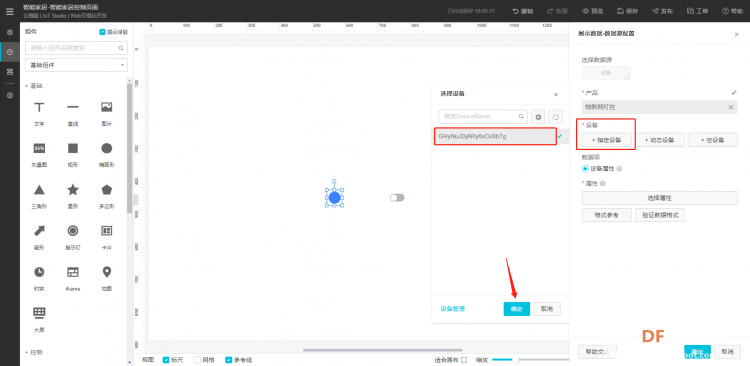Click 恢复 redo in top toolbar
This screenshot has height=366, width=750.
[x=558, y=11]
